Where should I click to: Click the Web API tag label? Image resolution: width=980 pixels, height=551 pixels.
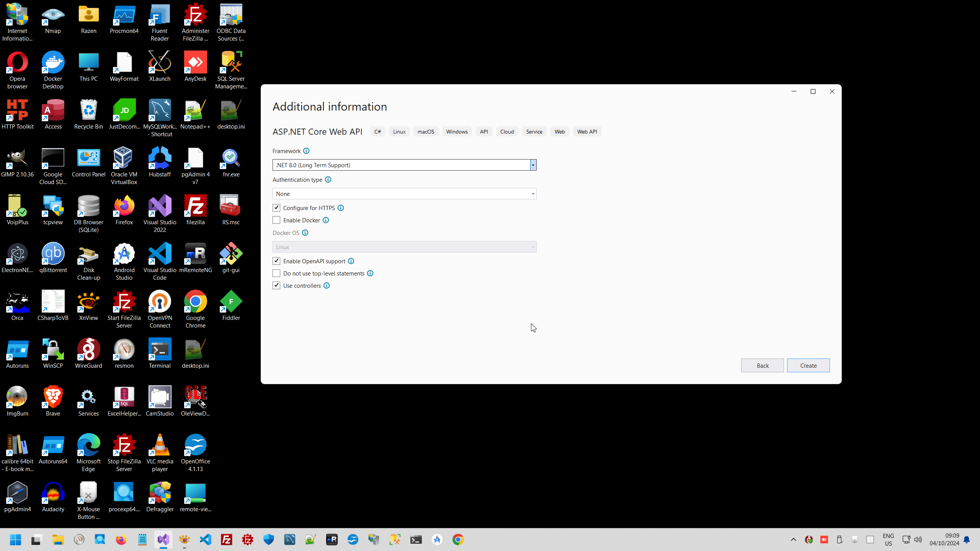(x=587, y=132)
